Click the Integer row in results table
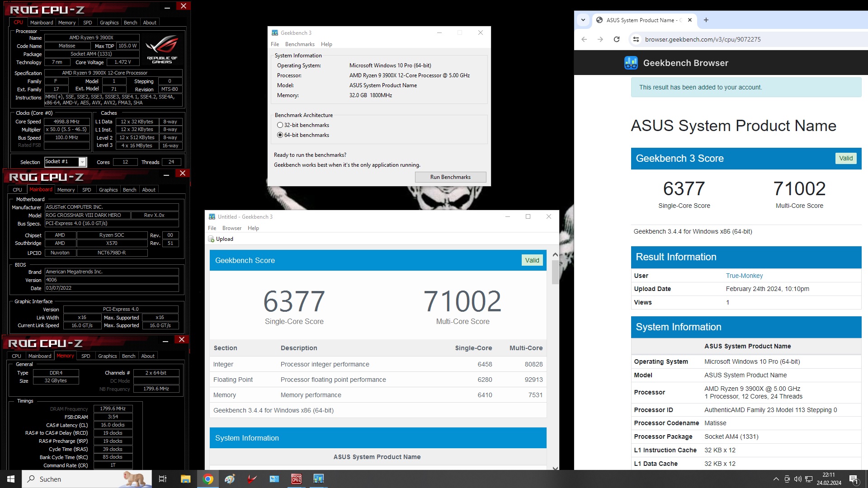868x488 pixels. pyautogui.click(x=378, y=364)
